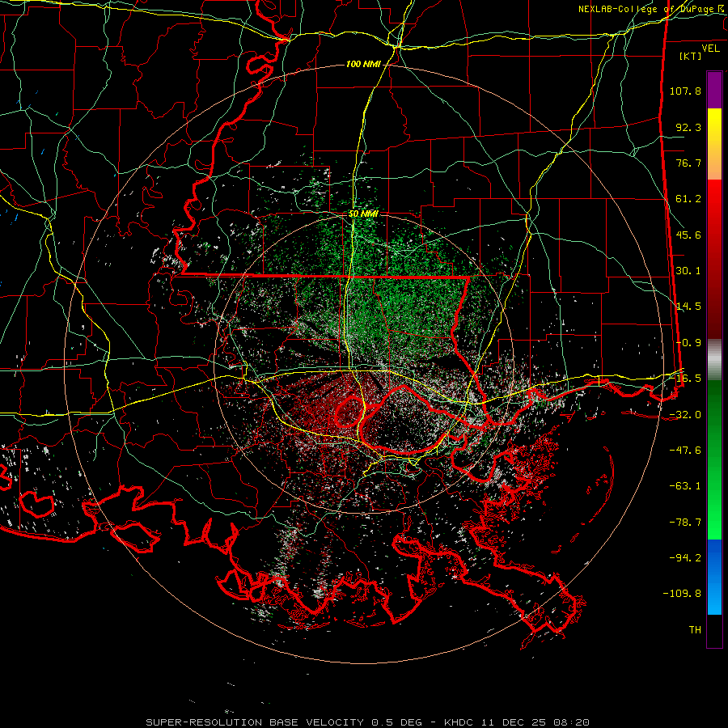728x728 pixels.
Task: Click the 14.5 velocity scale value
Action: (x=688, y=307)
